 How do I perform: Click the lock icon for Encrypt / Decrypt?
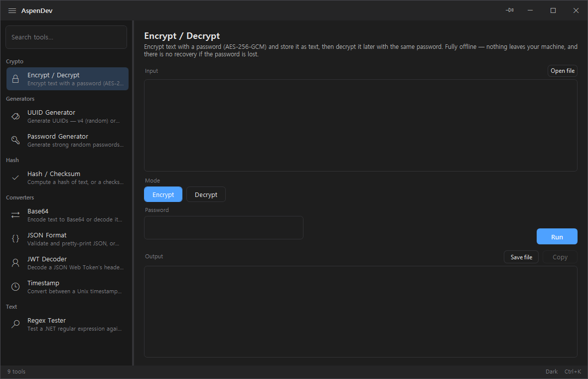pyautogui.click(x=15, y=79)
